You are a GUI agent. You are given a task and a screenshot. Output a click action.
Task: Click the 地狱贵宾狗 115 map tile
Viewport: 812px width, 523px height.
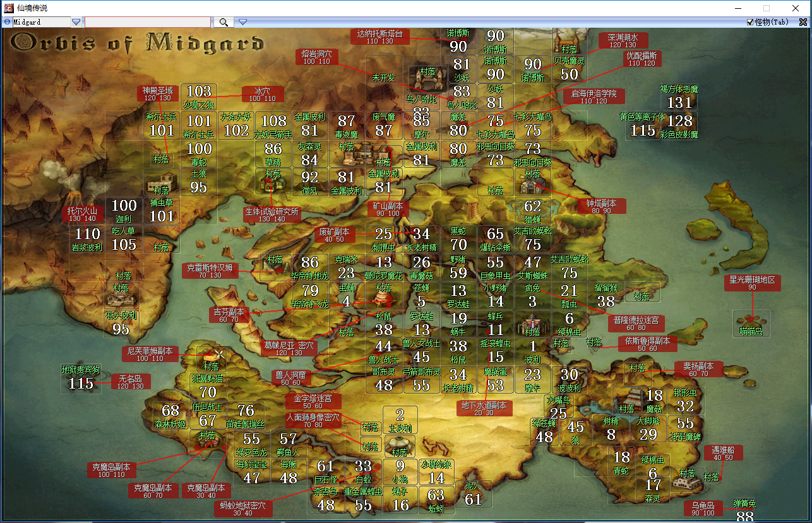tap(81, 379)
